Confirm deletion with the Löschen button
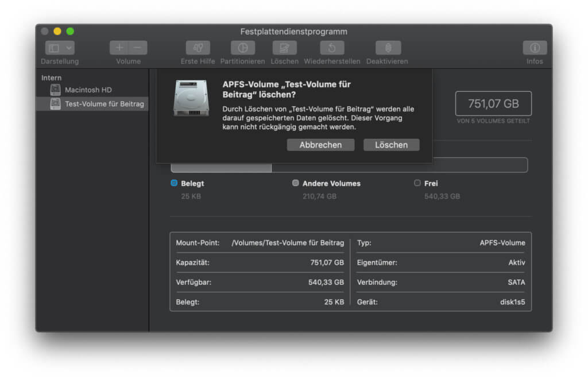The height and width of the screenshot is (379, 588). point(391,145)
